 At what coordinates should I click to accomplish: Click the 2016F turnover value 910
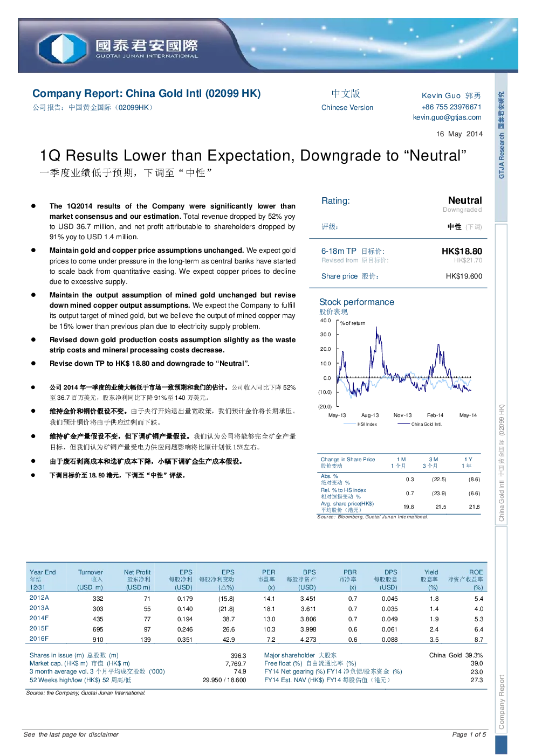pyautogui.click(x=98, y=640)
